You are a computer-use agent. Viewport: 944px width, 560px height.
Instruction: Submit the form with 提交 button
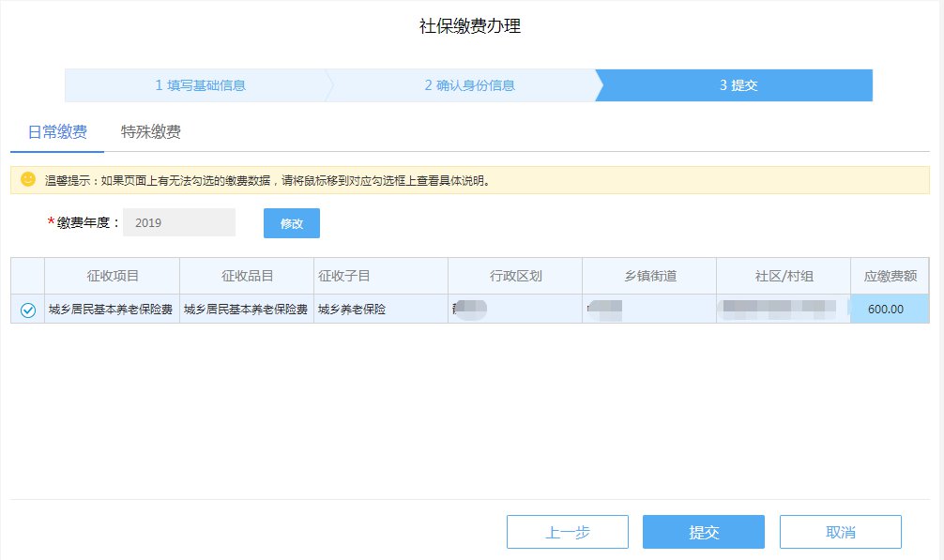pyautogui.click(x=703, y=532)
